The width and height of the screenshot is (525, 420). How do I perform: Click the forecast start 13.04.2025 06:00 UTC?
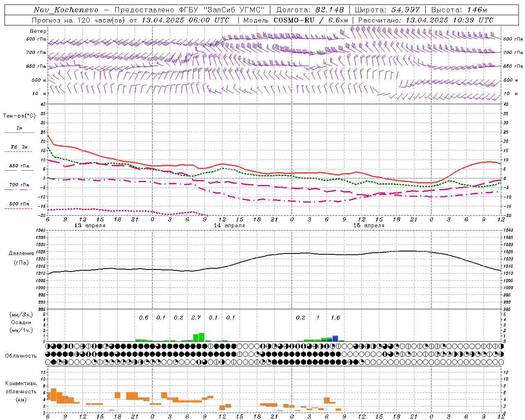tap(185, 20)
